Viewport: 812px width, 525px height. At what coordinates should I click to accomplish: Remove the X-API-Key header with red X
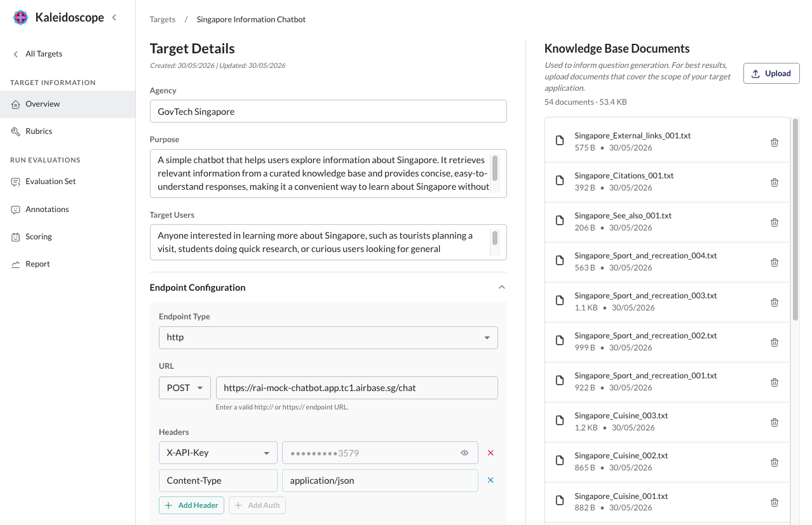(491, 453)
